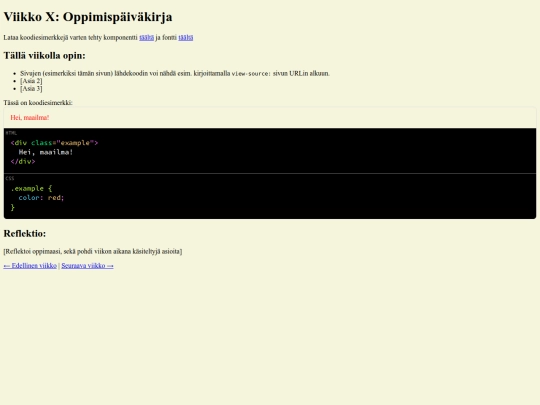540x405 pixels.
Task: Click the '</div>' closing tag line
Action: click(x=23, y=162)
